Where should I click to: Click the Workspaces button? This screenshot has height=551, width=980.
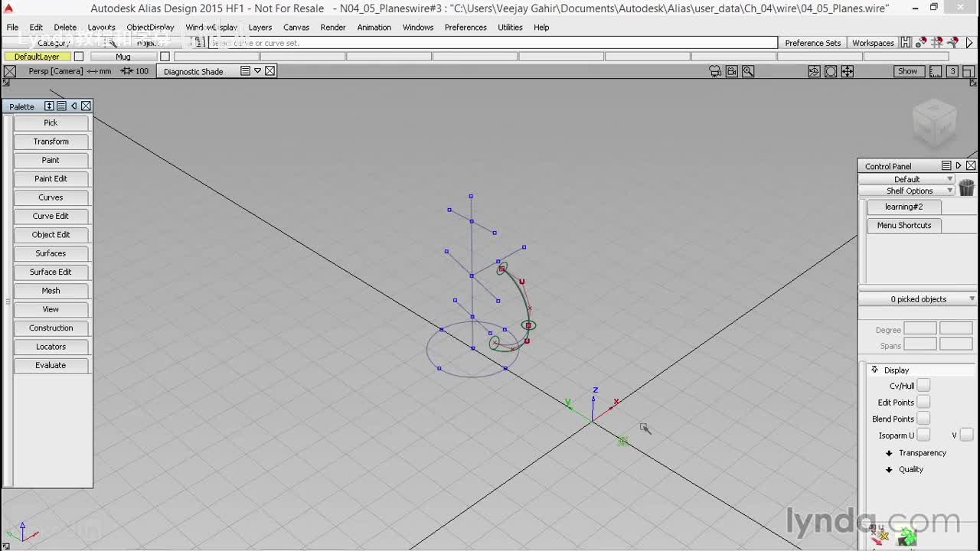click(873, 43)
